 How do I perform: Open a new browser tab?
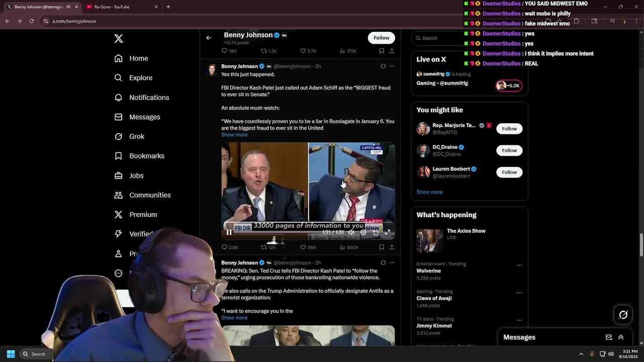(168, 7)
